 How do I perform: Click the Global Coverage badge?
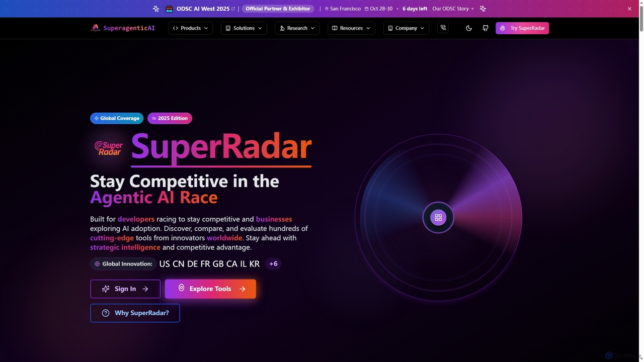coord(117,118)
